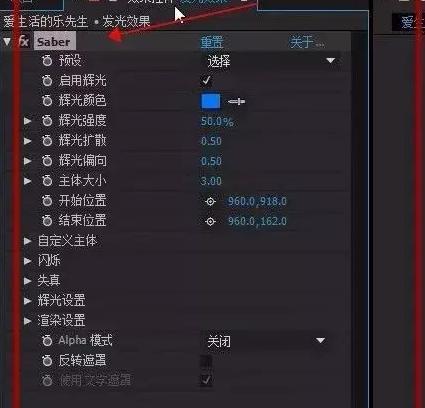Open the blue 辉光颜色 color swatch
Viewport: 425px width, 408px height.
coord(211,101)
